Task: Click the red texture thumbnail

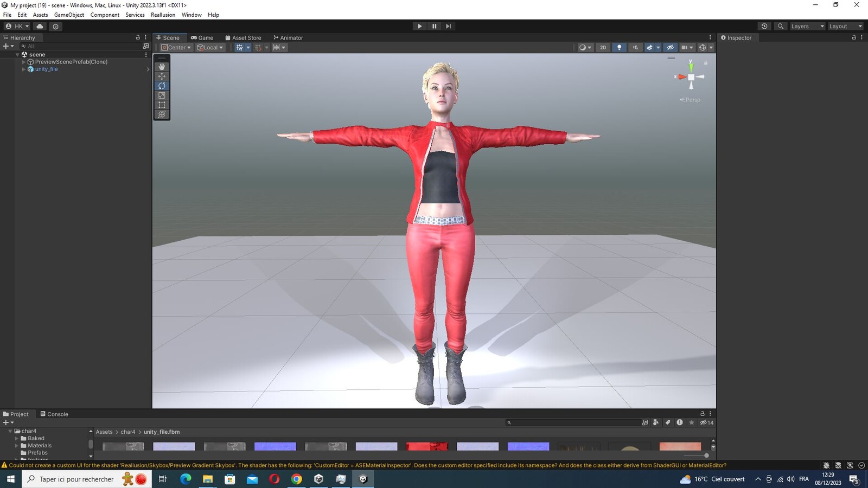Action: point(427,446)
